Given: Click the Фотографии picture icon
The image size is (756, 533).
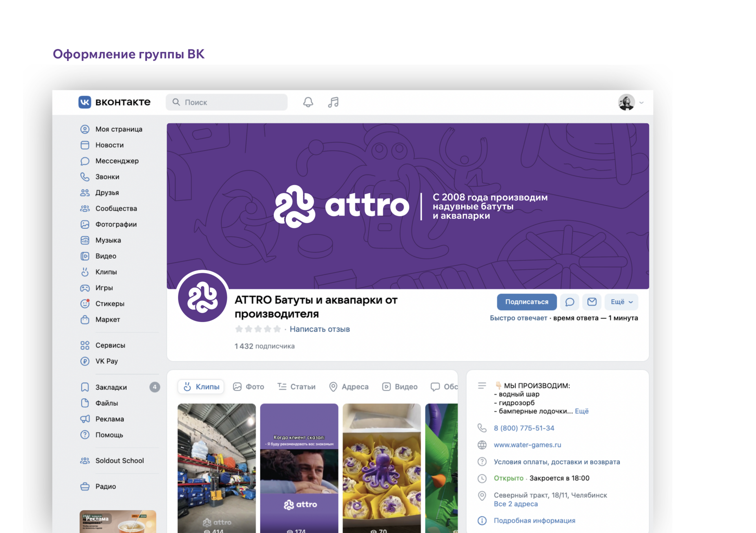Looking at the screenshot, I should coord(85,224).
